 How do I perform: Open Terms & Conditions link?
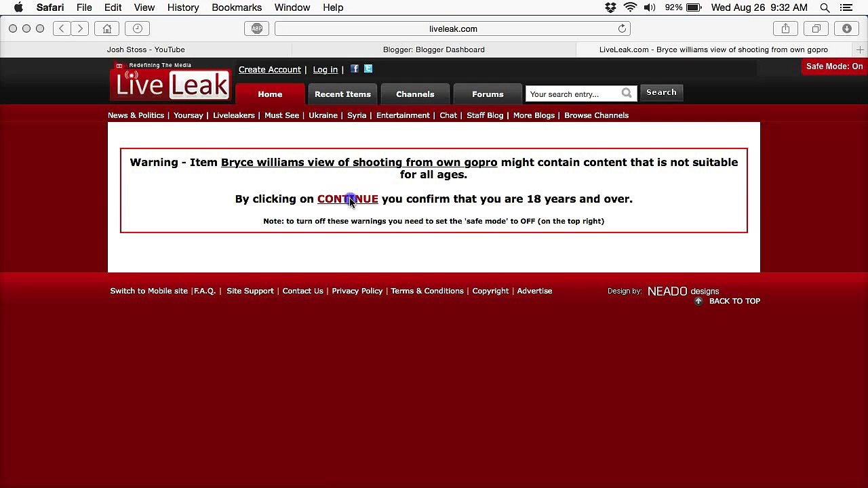(x=427, y=291)
